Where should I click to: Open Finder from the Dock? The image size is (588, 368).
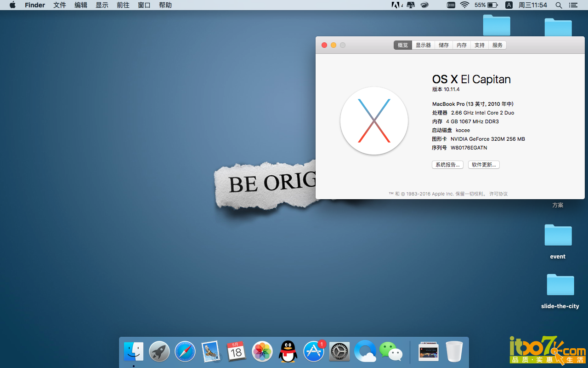coord(134,352)
